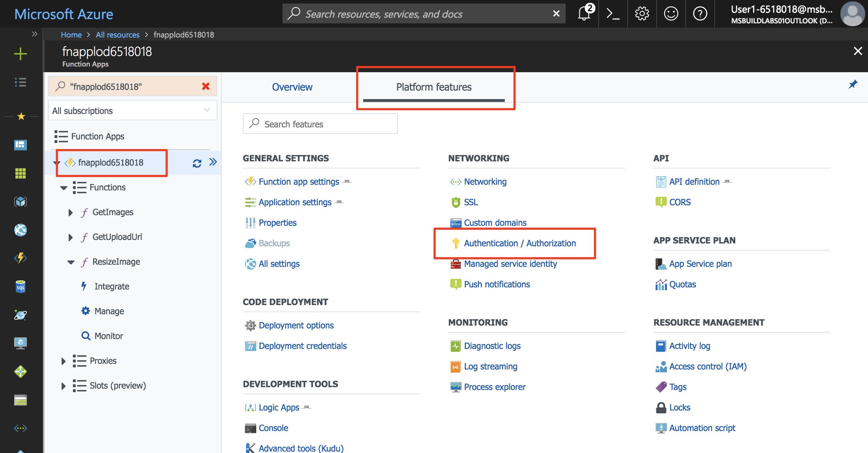This screenshot has width=868, height=453.
Task: Click the green plus create resource icon
Action: click(x=20, y=54)
